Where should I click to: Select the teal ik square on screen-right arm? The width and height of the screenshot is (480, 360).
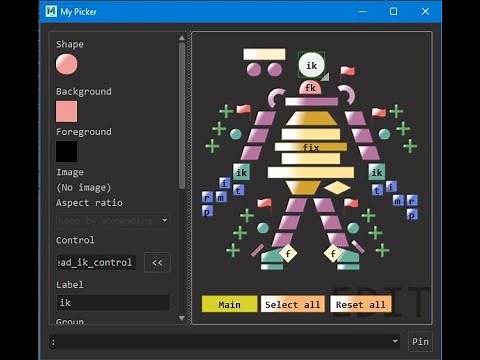coord(377,172)
